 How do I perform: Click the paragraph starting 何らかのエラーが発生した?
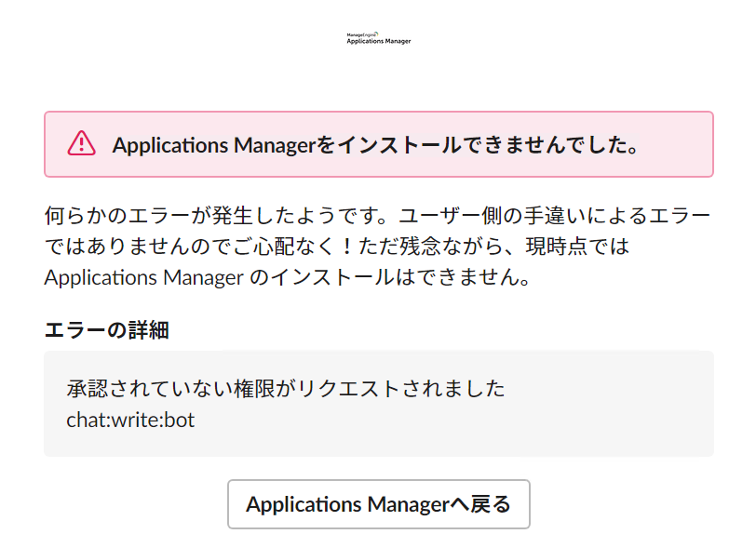point(377,247)
